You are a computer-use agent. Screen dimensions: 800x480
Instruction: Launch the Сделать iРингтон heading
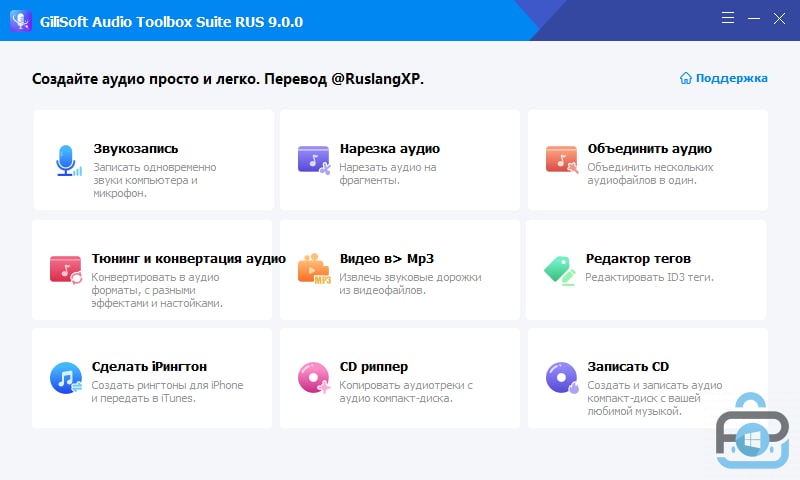(149, 366)
